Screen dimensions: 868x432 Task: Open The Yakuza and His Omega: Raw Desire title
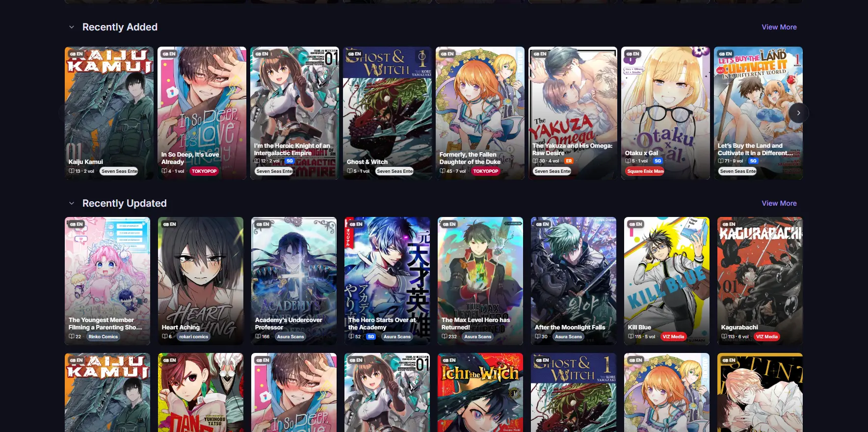572,149
